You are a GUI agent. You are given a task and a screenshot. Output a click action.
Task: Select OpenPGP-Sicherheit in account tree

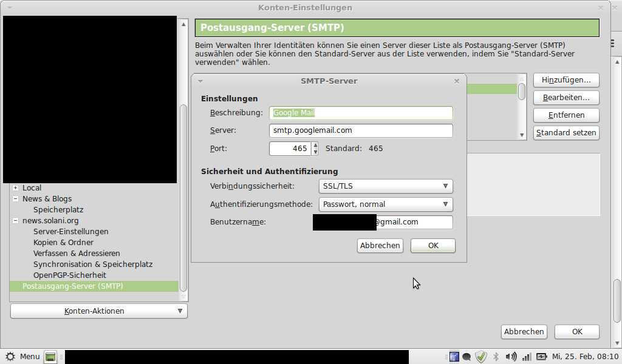(69, 275)
